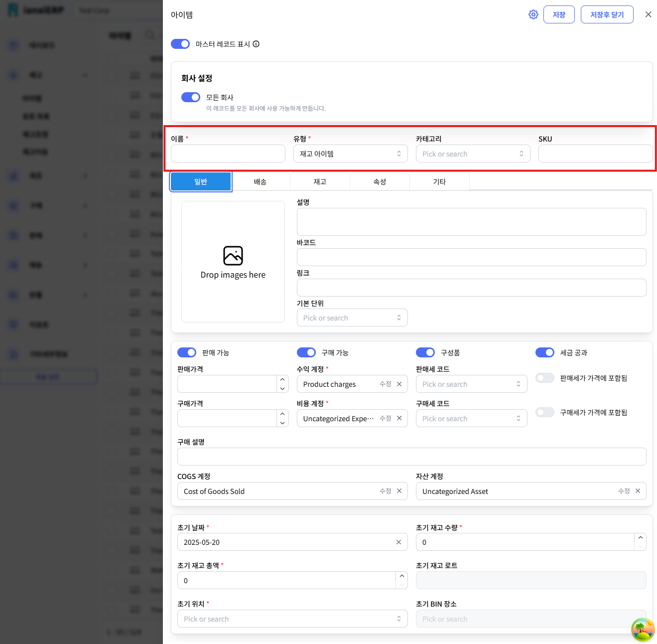This screenshot has height=644, width=657.
Task: Clear the 초기 날짜 2025-05-20 date
Action: pos(398,542)
